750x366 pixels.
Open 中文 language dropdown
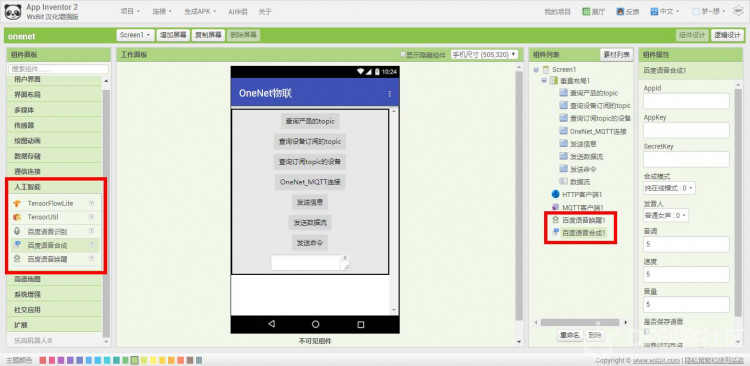(x=665, y=11)
